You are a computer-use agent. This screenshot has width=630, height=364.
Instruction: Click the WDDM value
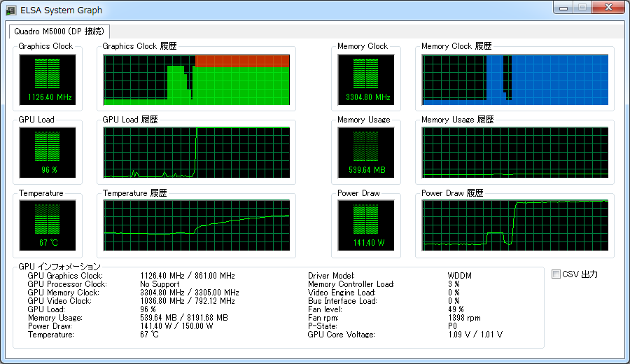click(x=460, y=276)
